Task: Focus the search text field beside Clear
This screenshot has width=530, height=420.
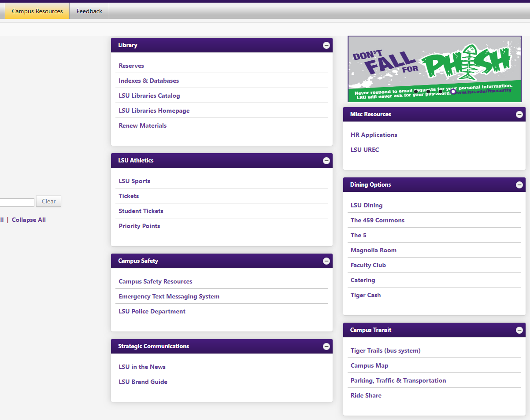Action: (17, 203)
